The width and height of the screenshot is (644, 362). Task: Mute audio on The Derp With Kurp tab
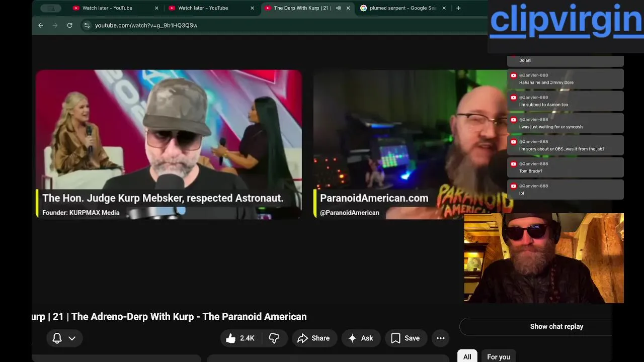coord(338,8)
